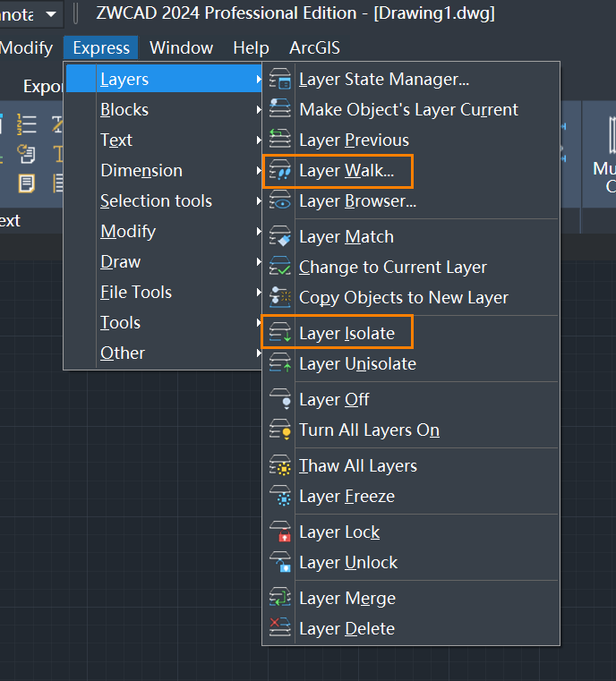Click the Layer Off bulb icon
This screenshot has height=681, width=616.
[279, 400]
